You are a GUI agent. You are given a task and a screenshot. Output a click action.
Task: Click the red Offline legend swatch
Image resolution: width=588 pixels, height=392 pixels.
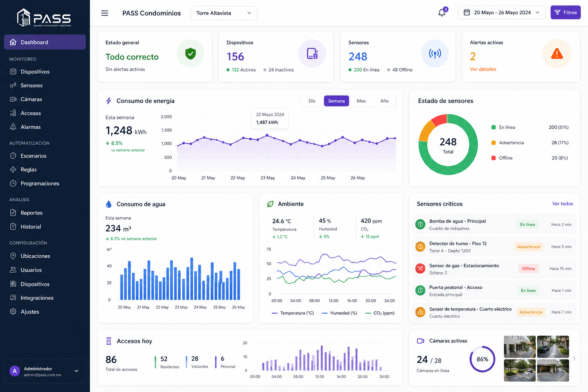click(493, 158)
